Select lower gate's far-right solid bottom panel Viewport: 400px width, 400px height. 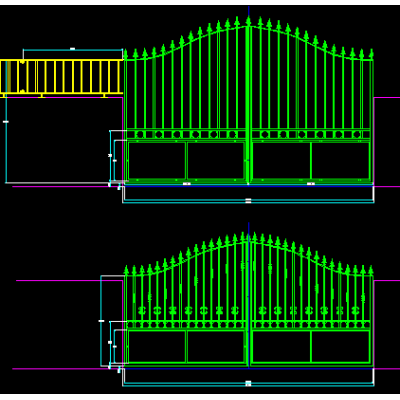point(340,347)
